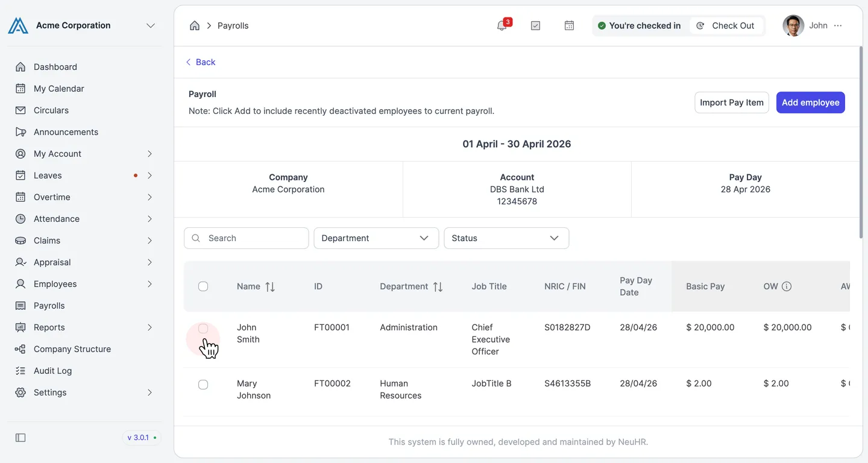Click the OW info icon in table header

(787, 286)
